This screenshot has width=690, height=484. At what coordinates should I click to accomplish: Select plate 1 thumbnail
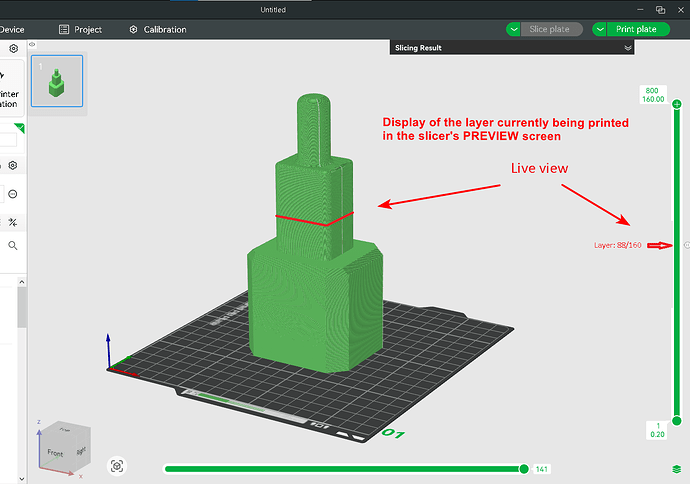pos(57,81)
